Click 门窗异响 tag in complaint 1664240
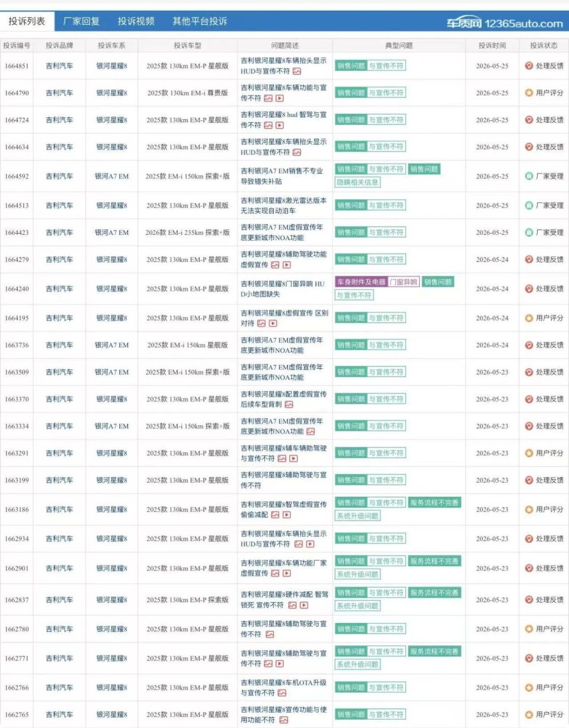Screen dimensions: 569x728 (x=404, y=282)
